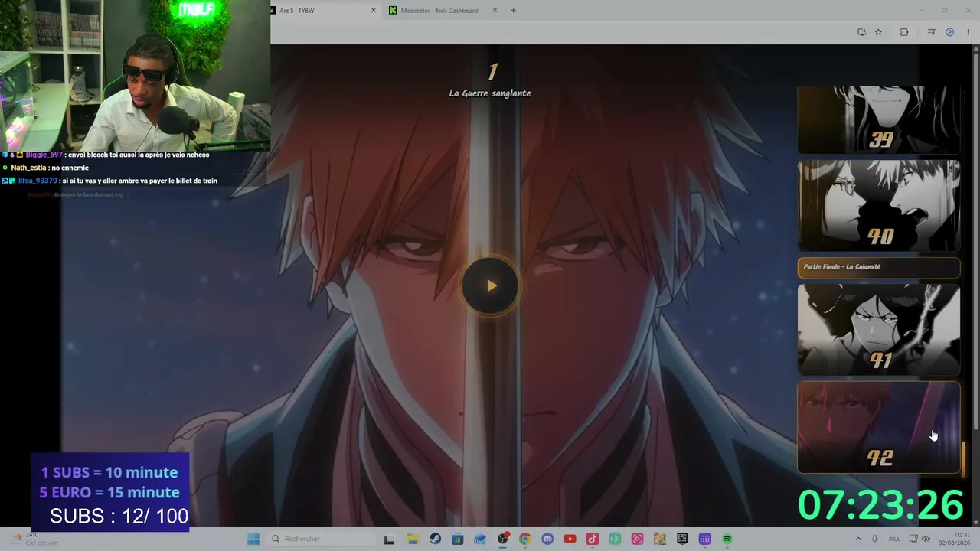The width and height of the screenshot is (980, 551).
Task: Open the YouTube taskbar icon
Action: coord(570,539)
